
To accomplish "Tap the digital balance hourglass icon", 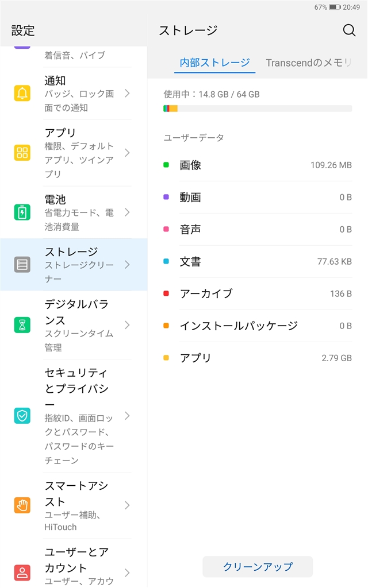I will 22,325.
